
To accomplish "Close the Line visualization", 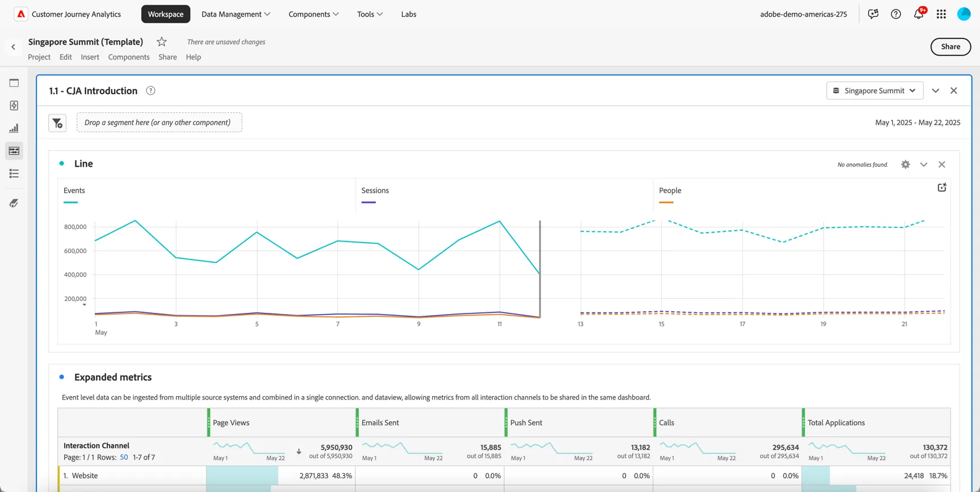I will coord(941,164).
